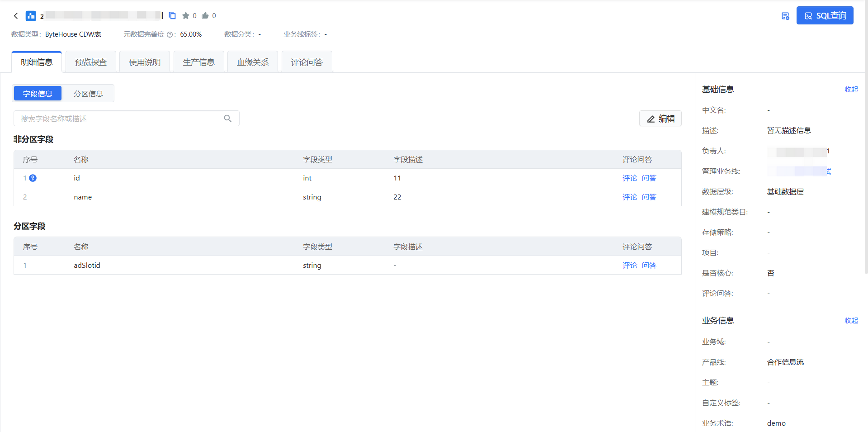Click 问答 link for adSlotid field
868x432 pixels.
pos(649,266)
